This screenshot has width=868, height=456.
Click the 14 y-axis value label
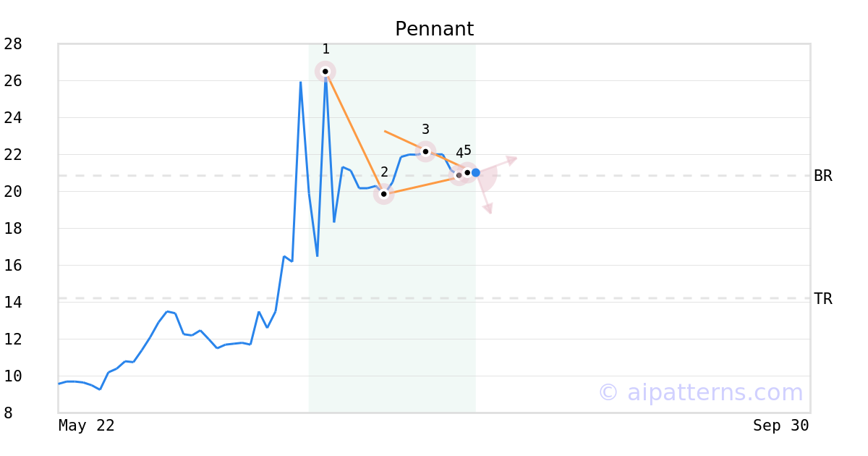coord(13,302)
